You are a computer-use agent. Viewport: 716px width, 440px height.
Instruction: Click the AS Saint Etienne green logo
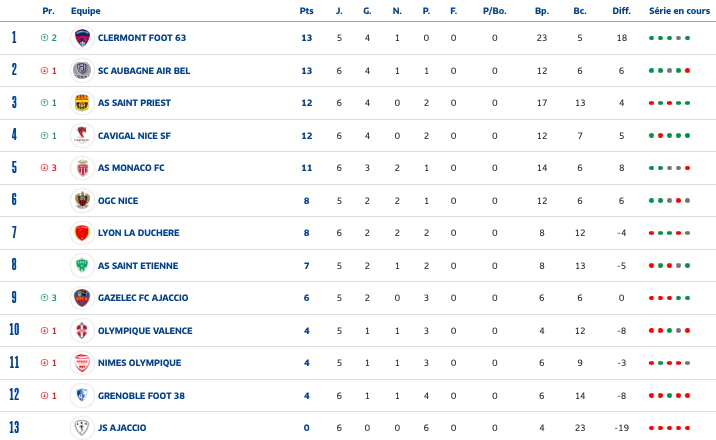[x=82, y=266]
